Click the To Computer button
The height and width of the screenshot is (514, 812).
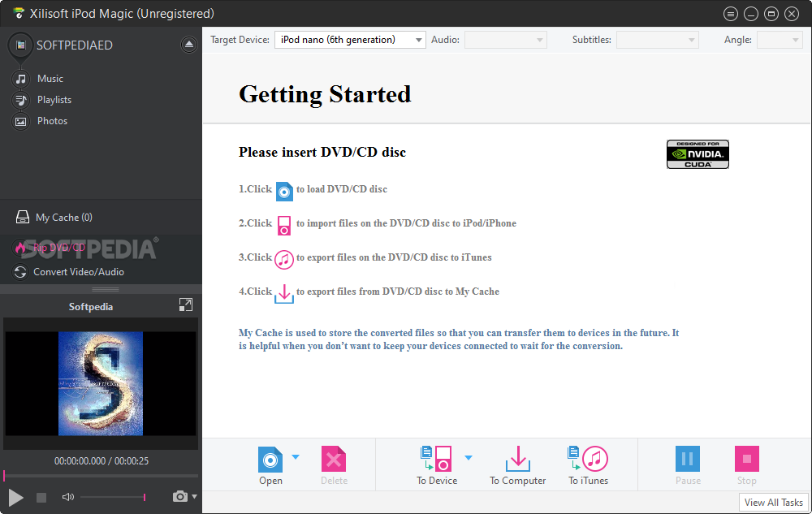pyautogui.click(x=518, y=465)
